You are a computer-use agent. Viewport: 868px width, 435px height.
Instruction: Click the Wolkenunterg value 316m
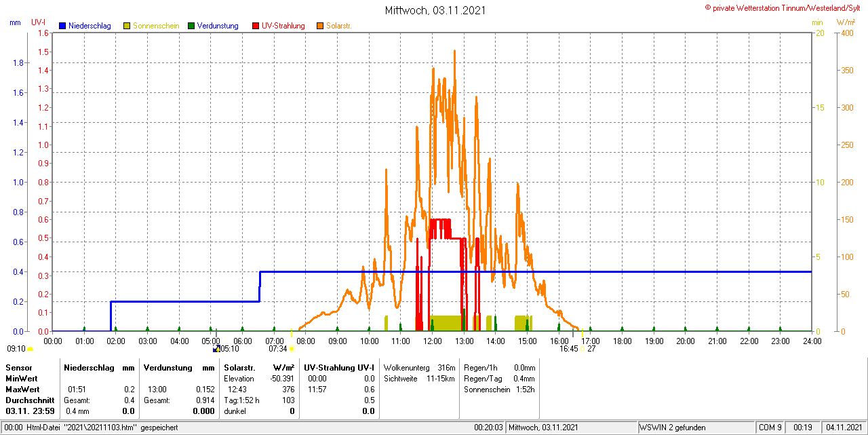click(x=446, y=367)
